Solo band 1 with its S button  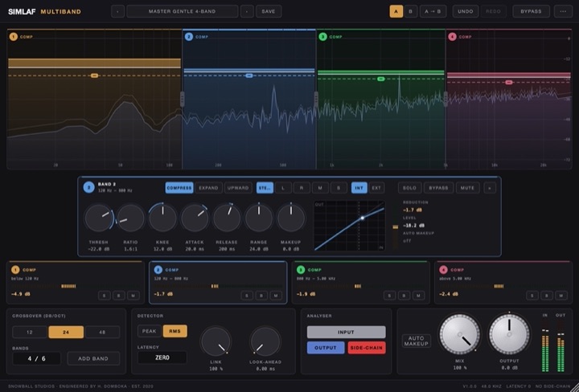pos(104,296)
